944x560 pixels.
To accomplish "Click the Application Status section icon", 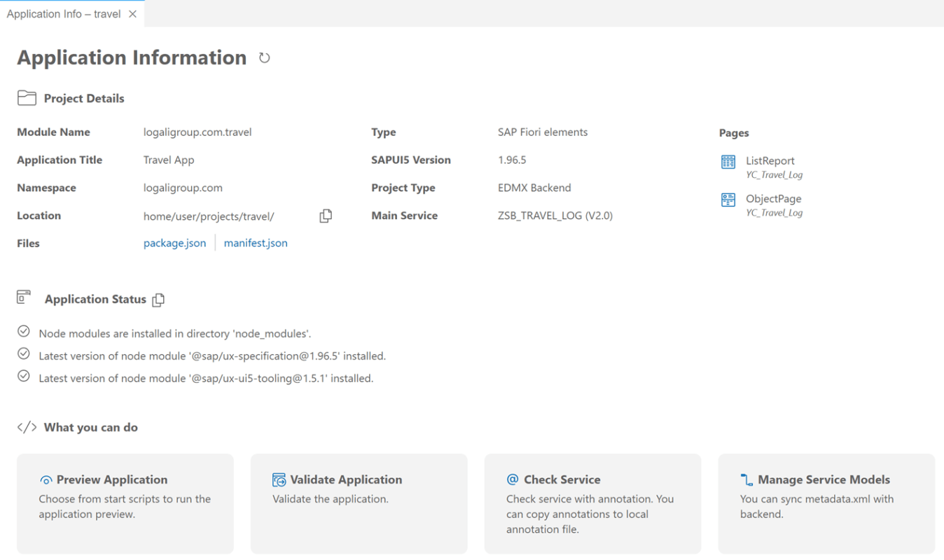I will tap(25, 297).
